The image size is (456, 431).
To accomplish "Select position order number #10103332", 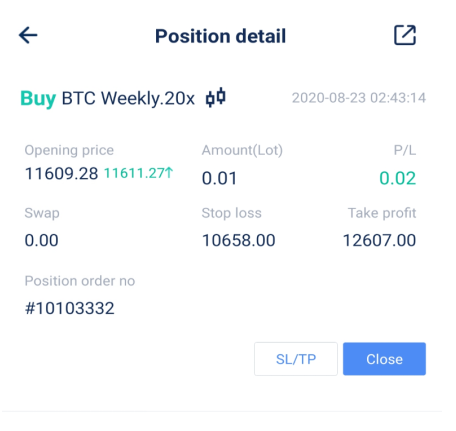I will (69, 308).
